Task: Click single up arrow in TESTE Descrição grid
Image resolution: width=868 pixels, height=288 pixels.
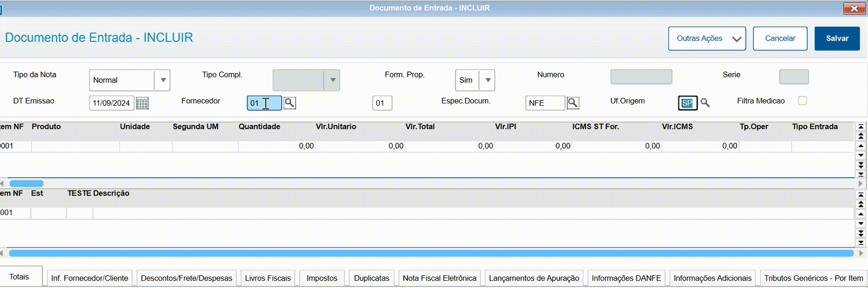Action: click(861, 214)
